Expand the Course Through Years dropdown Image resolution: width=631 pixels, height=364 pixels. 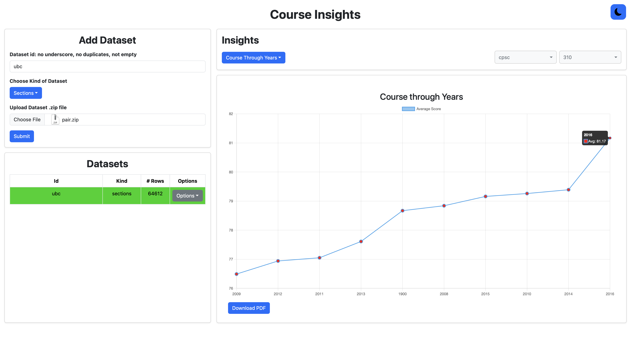[253, 58]
